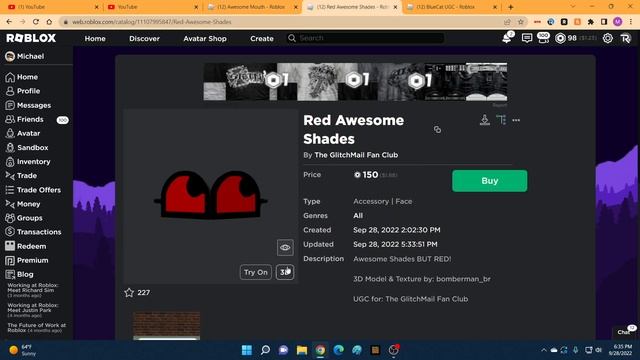Screen dimensions: 640x360
Task: Click the Robux balance icon
Action: 560,38
